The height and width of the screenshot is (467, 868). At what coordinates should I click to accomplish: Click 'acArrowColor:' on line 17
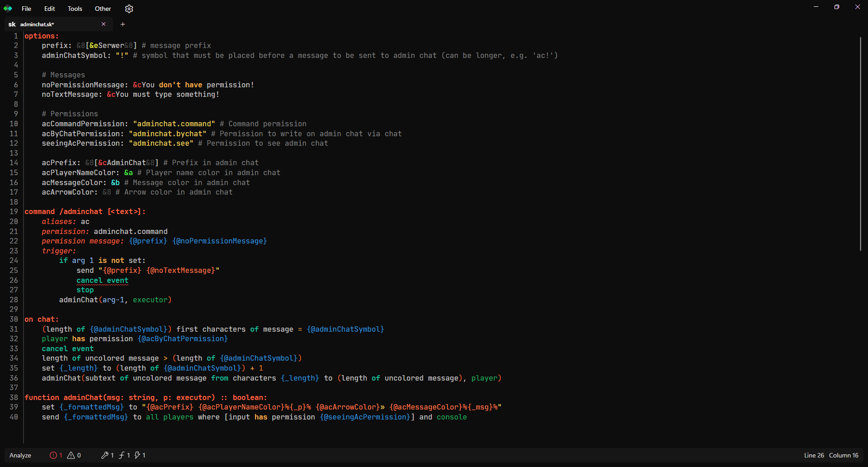70,192
